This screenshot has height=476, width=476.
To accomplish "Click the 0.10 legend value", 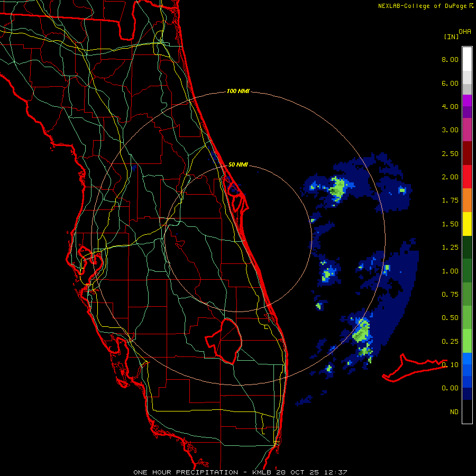I will 450,364.
